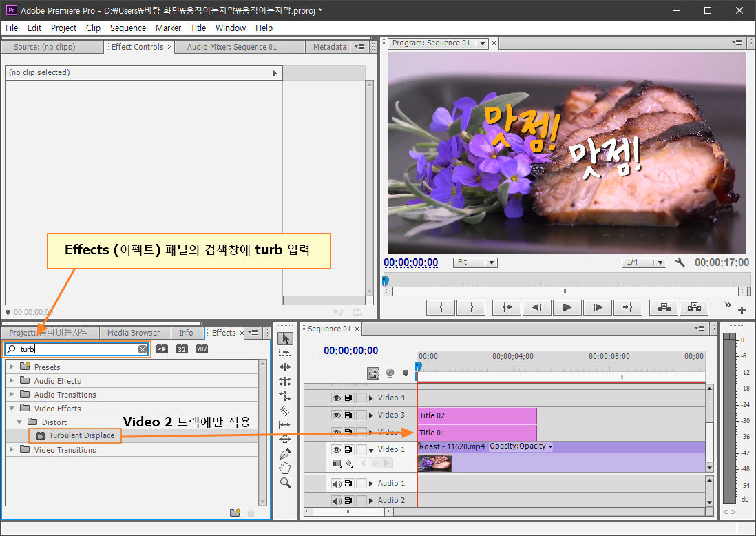756x536 pixels.
Task: Collapse the Video 1 track
Action: point(370,450)
